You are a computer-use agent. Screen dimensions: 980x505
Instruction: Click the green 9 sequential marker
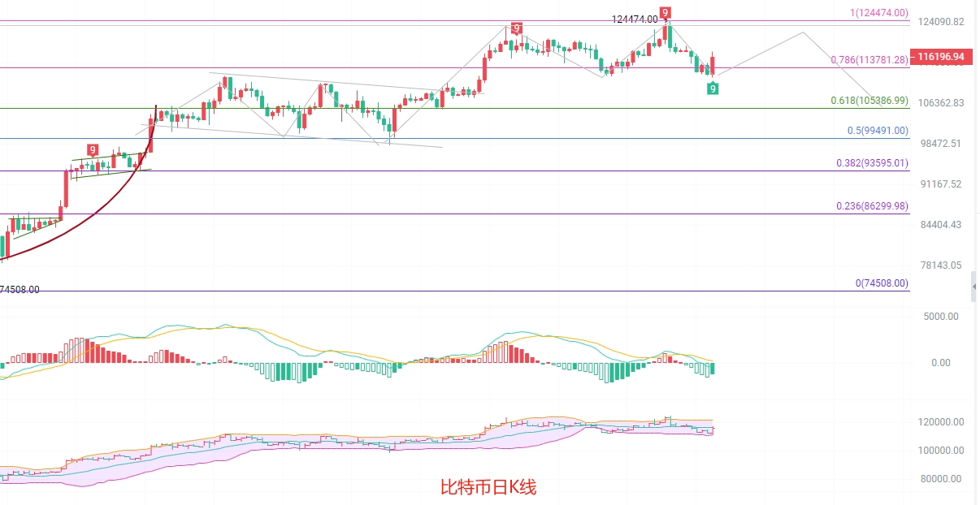coord(713,88)
